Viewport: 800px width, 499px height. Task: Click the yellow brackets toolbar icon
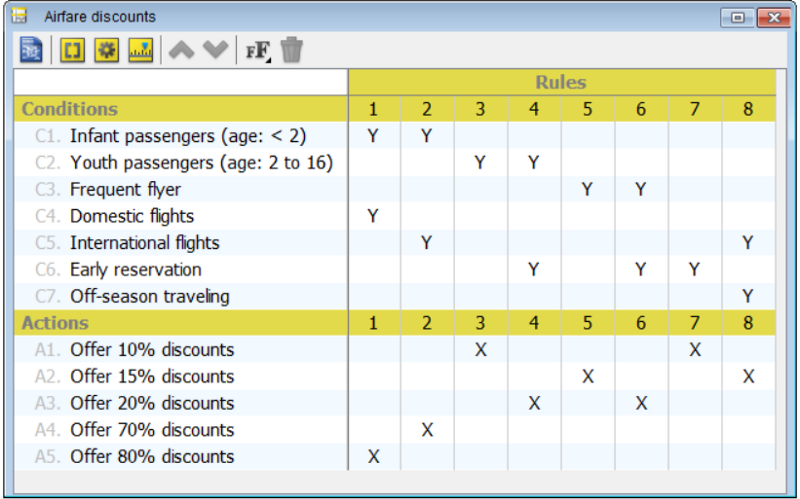72,50
